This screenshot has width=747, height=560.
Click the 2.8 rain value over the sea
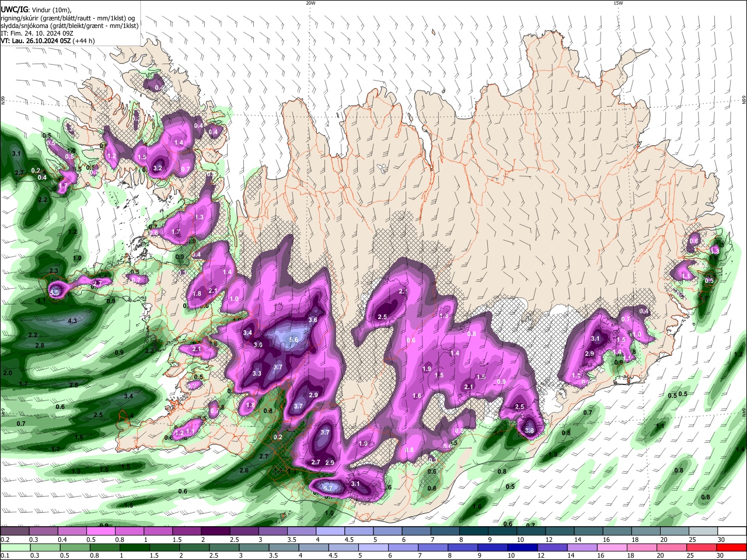point(40,345)
